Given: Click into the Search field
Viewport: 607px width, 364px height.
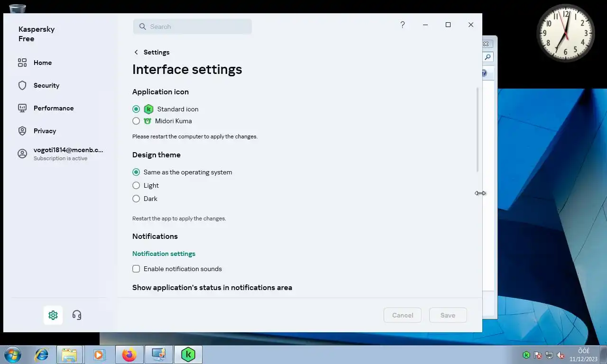Looking at the screenshot, I should 193,27.
